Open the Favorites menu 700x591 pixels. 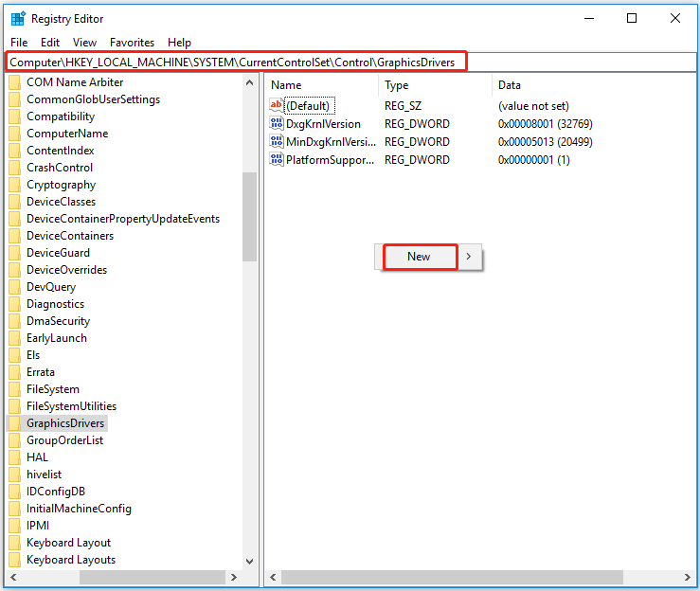pyautogui.click(x=133, y=43)
